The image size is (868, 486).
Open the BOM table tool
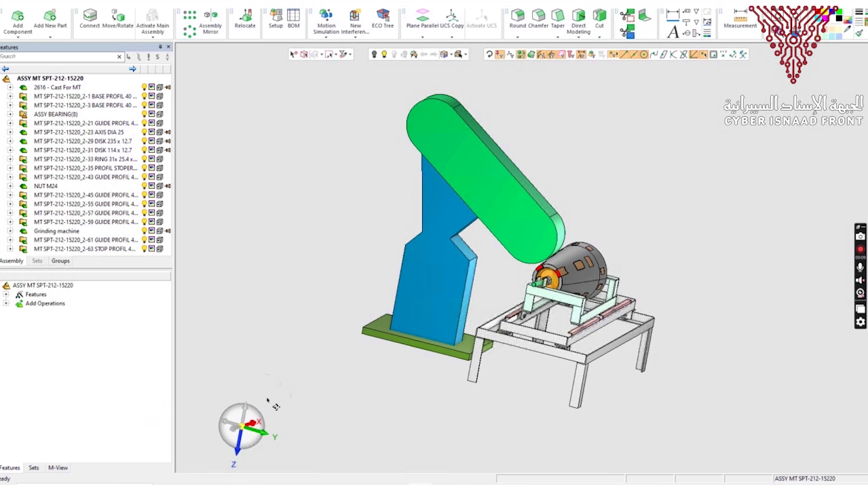tap(293, 16)
